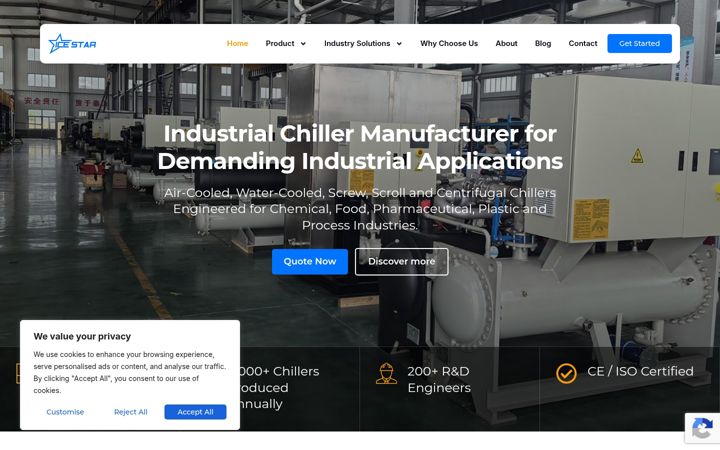Reject all cookies

pos(130,412)
